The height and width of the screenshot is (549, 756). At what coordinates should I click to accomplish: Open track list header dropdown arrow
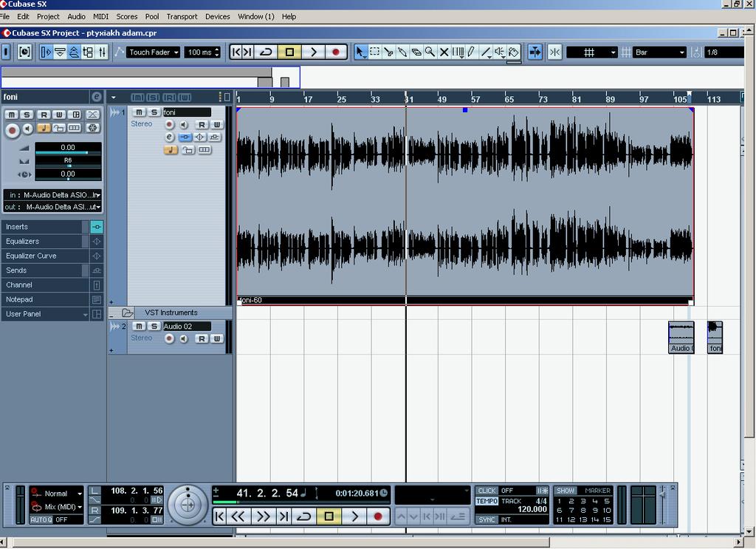coord(113,97)
